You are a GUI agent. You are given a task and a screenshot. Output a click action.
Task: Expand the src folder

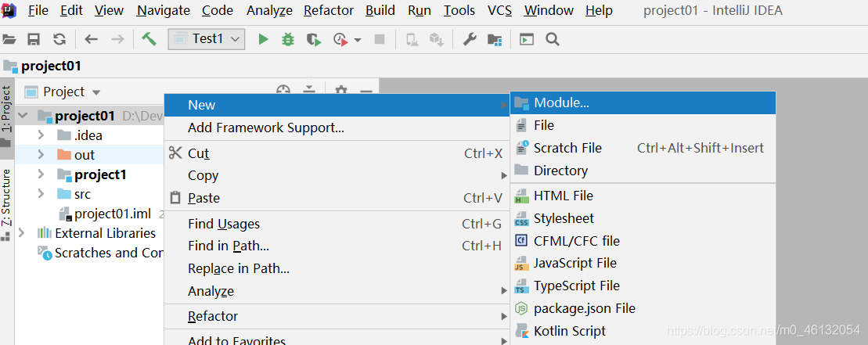41,193
